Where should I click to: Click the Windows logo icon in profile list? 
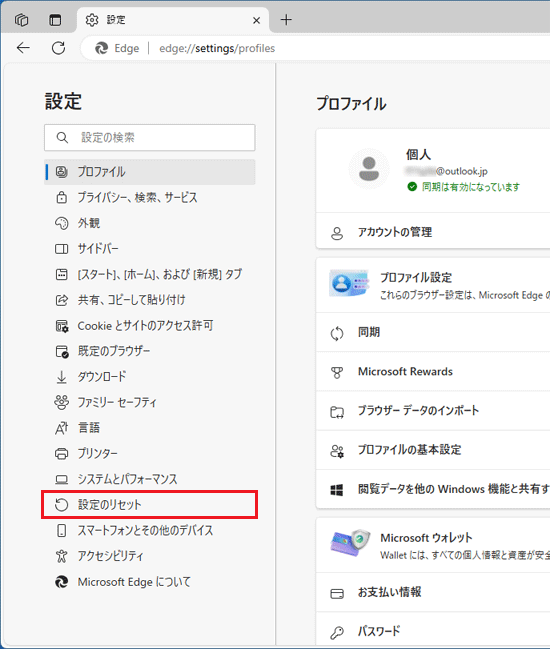pyautogui.click(x=337, y=490)
